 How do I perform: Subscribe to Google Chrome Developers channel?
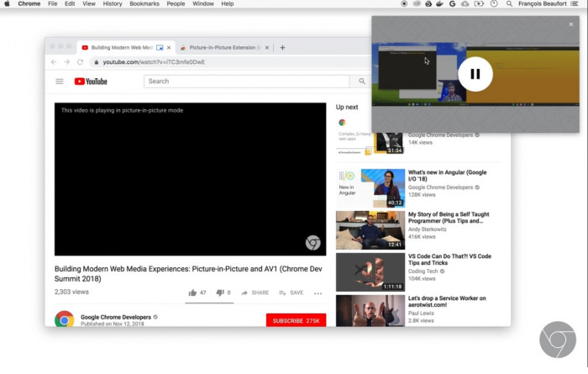tap(296, 321)
